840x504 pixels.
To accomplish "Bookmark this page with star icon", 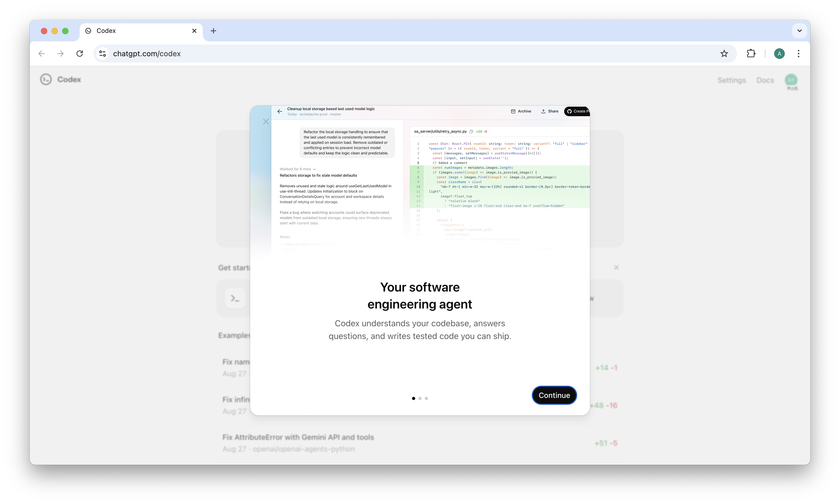I will 724,54.
